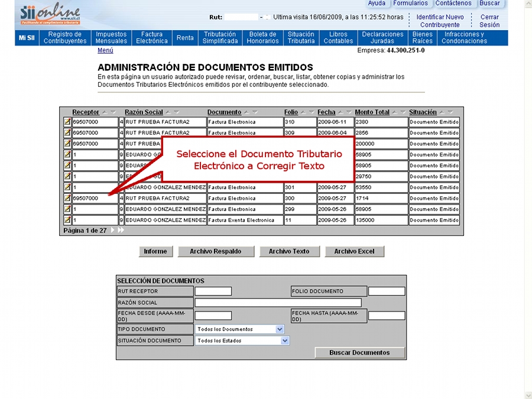Click the monto cell '135000'
The image size is (532, 399).
381,220
